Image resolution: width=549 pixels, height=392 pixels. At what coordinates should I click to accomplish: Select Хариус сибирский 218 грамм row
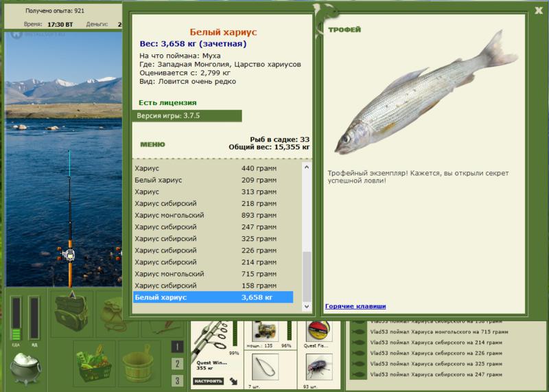click(x=213, y=203)
